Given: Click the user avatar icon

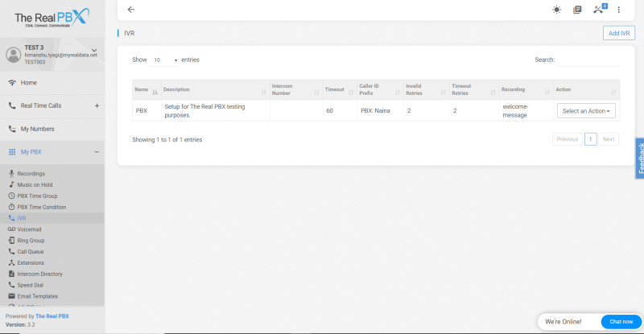Looking at the screenshot, I should 13,55.
